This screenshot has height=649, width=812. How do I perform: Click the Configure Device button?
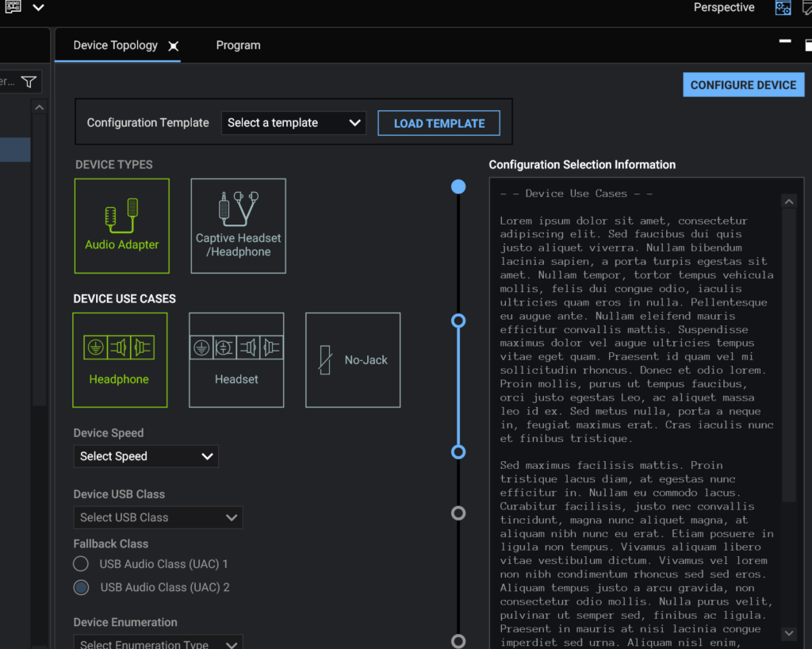(743, 85)
